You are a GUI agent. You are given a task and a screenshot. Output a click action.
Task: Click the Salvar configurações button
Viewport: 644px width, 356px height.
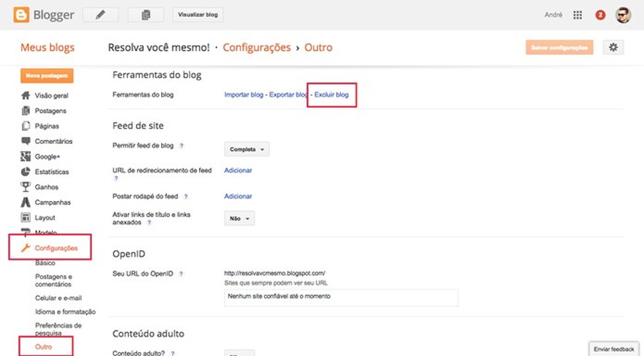click(560, 48)
